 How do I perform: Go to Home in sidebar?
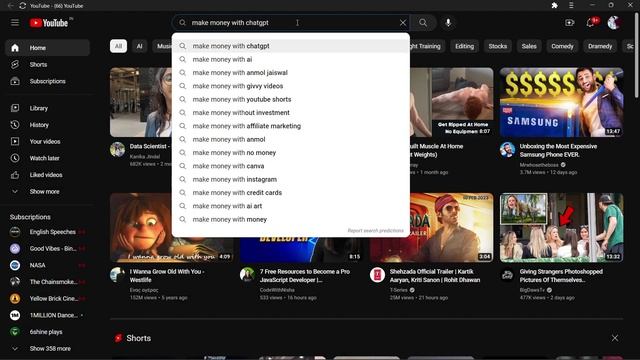pyautogui.click(x=48, y=48)
